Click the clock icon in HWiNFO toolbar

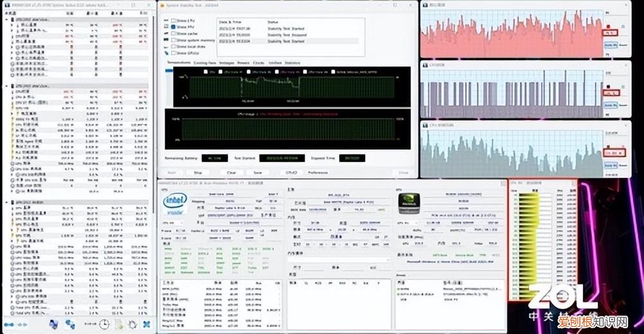tap(104, 324)
